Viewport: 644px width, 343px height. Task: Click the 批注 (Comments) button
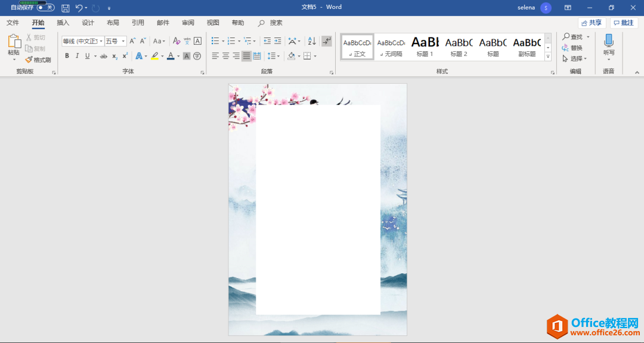point(624,23)
